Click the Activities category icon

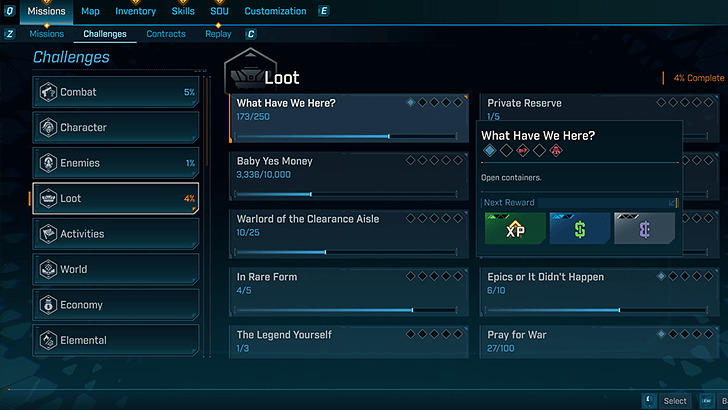(47, 234)
